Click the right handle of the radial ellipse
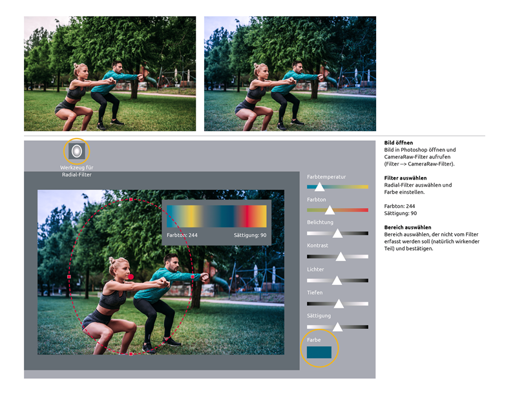The width and height of the screenshot is (517, 420). click(192, 277)
